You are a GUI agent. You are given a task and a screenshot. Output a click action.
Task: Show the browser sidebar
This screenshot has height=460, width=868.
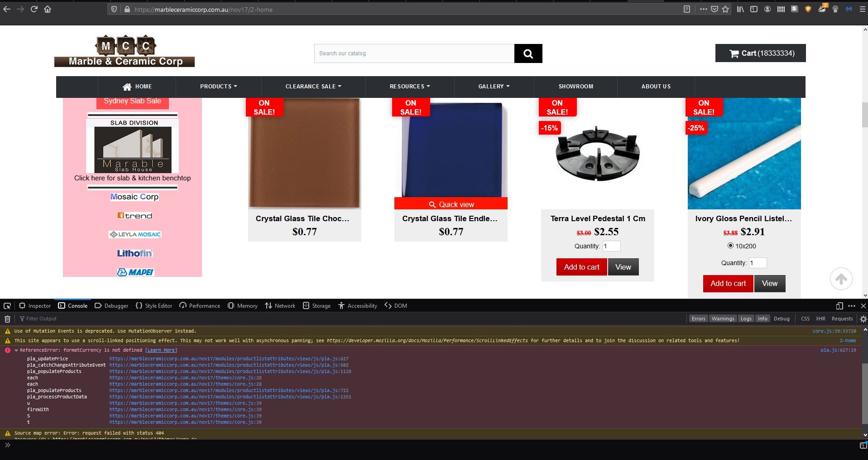point(754,9)
